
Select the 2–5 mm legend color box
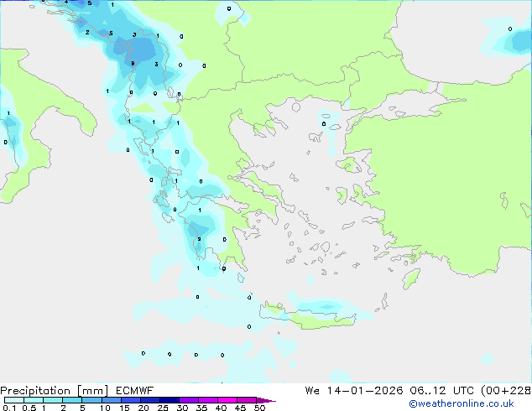72,400
